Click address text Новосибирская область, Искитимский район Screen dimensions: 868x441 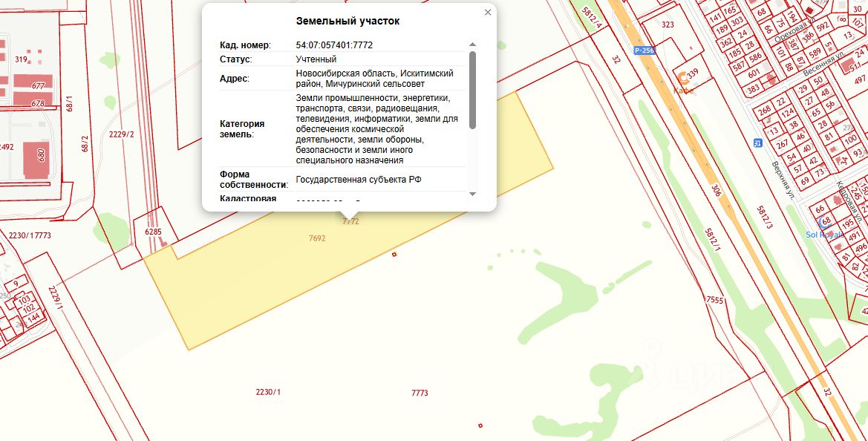(375, 79)
